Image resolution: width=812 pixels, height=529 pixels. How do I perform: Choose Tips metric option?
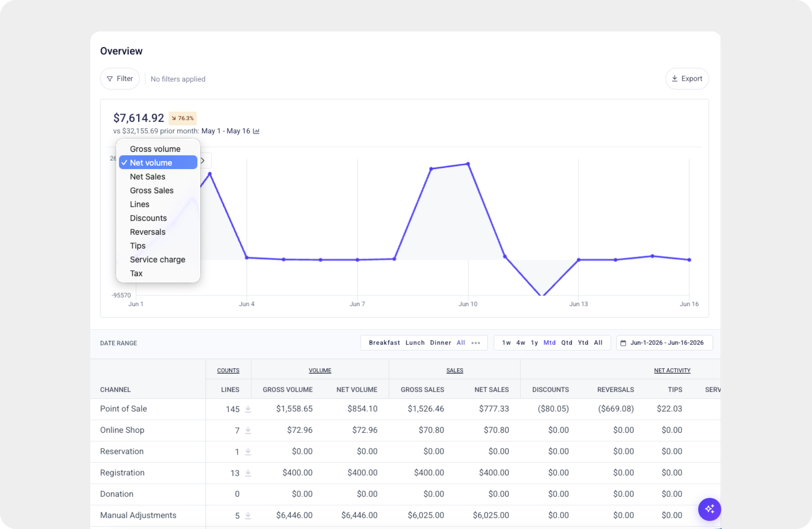[x=158, y=245]
